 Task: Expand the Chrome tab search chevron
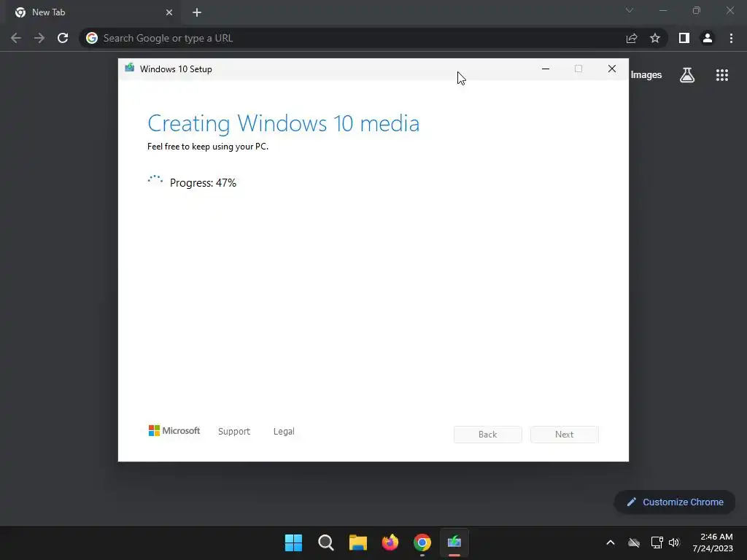click(630, 10)
